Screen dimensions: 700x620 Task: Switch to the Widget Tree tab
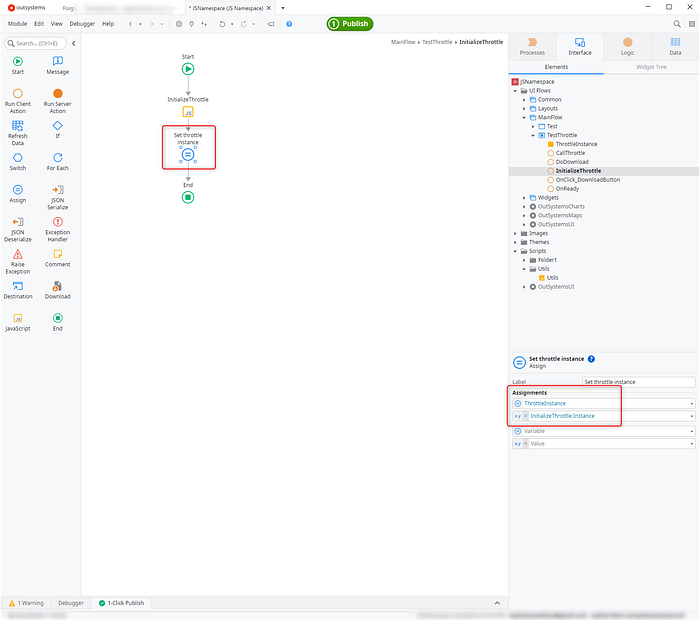pyautogui.click(x=651, y=67)
